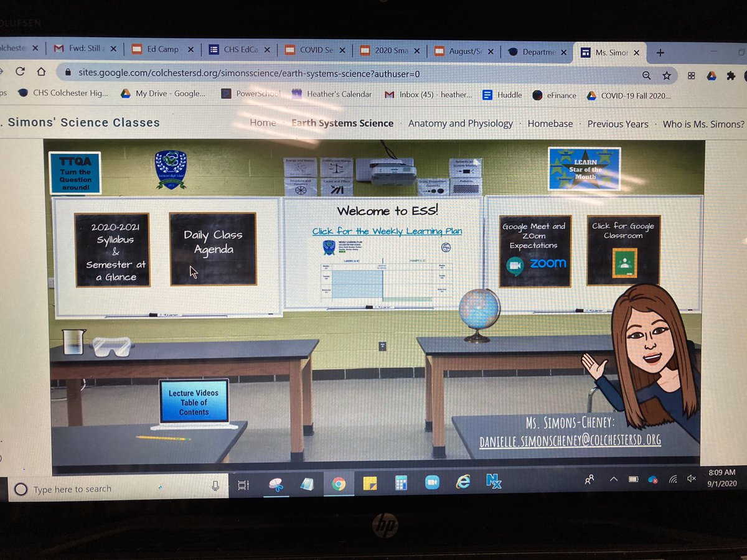
Task: Open Lecture Videos Table of Contents laptop
Action: coord(194,403)
